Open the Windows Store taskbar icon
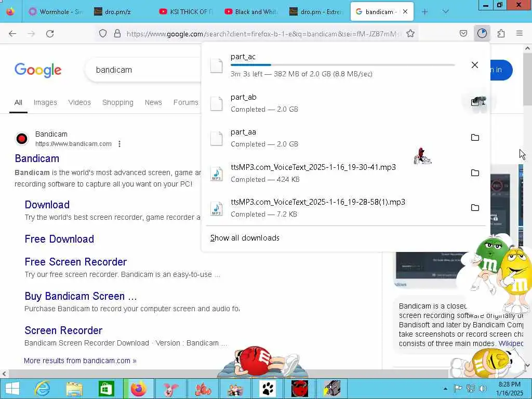The width and height of the screenshot is (532, 399). [107, 389]
